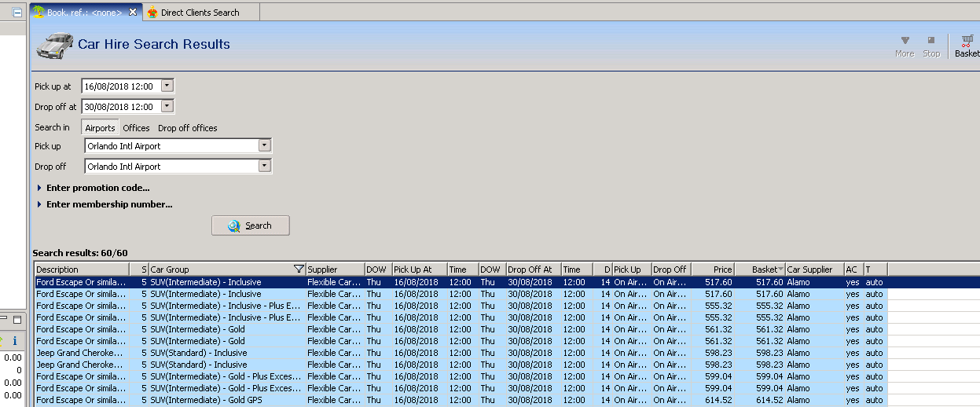The image size is (980, 407).
Task: Click the blue info icon in left panel
Action: coord(14,341)
